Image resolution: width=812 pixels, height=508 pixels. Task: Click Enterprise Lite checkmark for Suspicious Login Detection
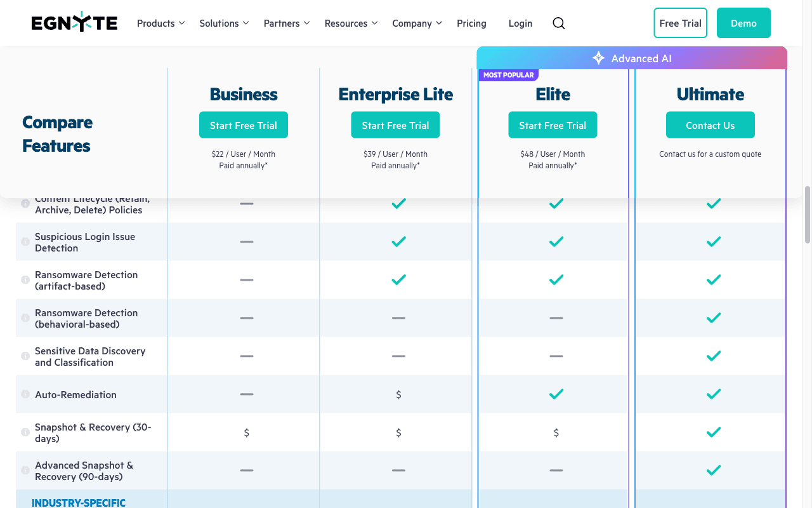coord(398,242)
